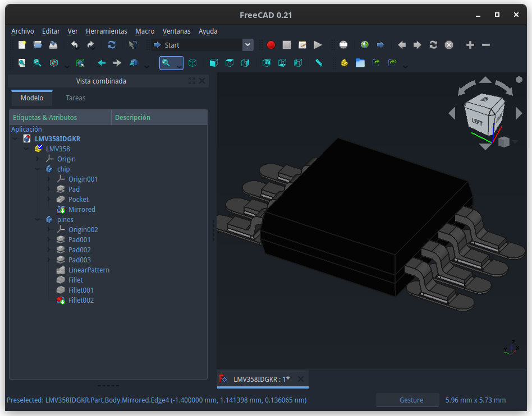Viewport: 532px width, 416px height.
Task: Activate the What's This help pointer
Action: (x=133, y=45)
